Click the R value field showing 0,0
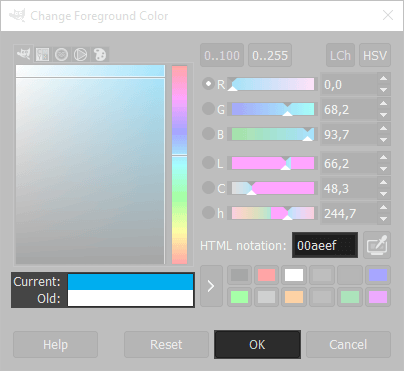This screenshot has height=371, width=404. point(349,85)
